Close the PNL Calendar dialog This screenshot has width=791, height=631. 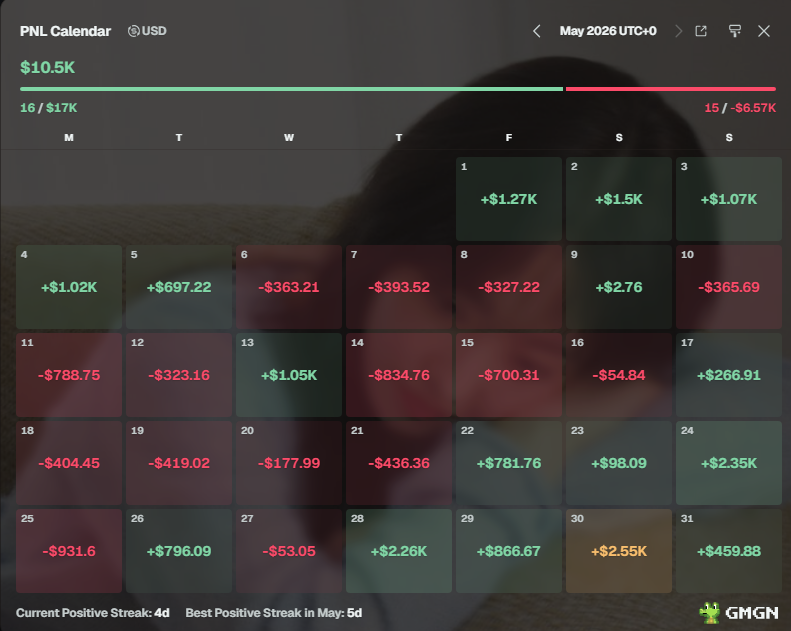coord(764,31)
